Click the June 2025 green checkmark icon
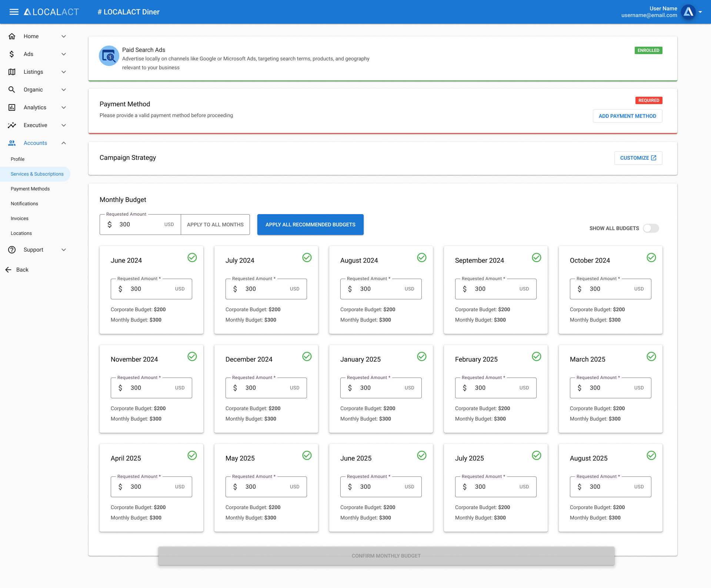The width and height of the screenshot is (711, 588). (422, 455)
